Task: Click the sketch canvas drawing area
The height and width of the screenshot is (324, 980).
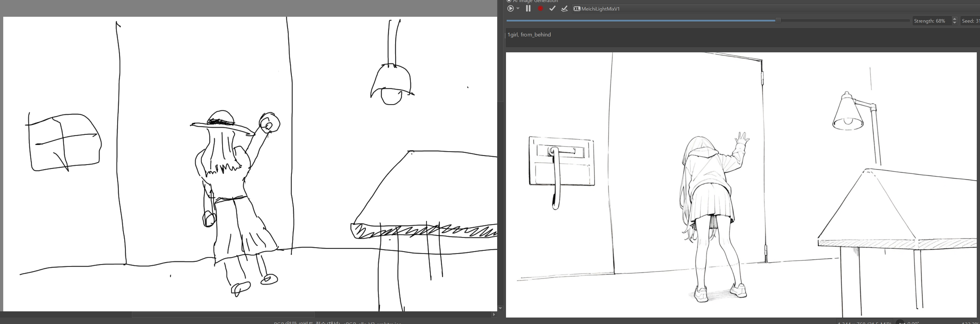Action: (x=250, y=164)
